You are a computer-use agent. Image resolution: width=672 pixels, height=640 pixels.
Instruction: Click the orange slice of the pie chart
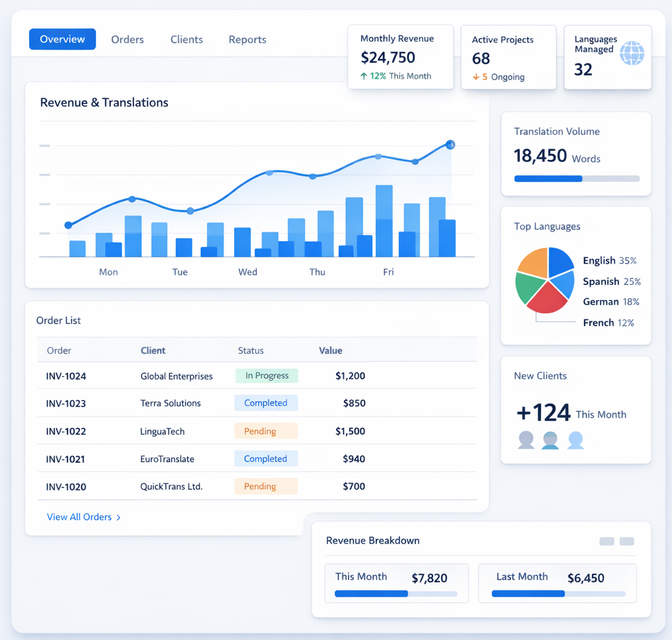(x=534, y=261)
